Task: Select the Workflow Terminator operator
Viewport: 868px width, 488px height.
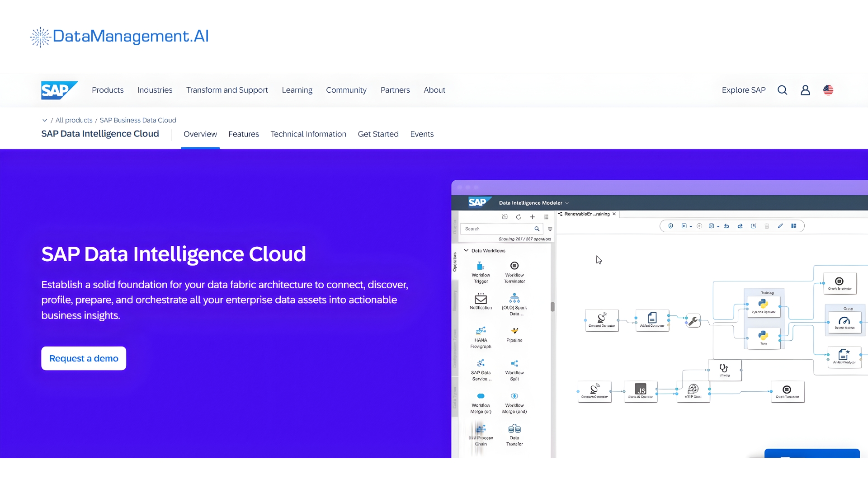Action: coord(514,270)
